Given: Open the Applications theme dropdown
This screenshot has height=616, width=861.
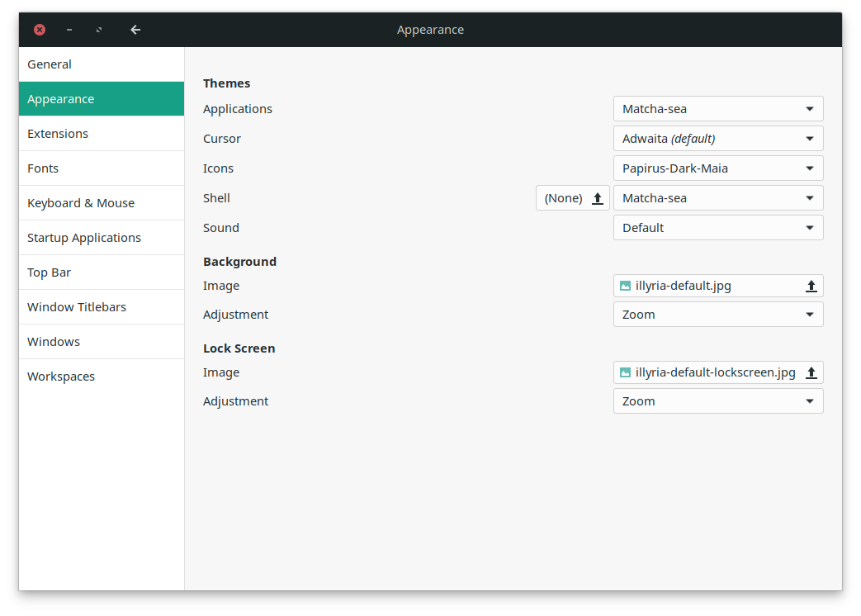Looking at the screenshot, I should 717,108.
